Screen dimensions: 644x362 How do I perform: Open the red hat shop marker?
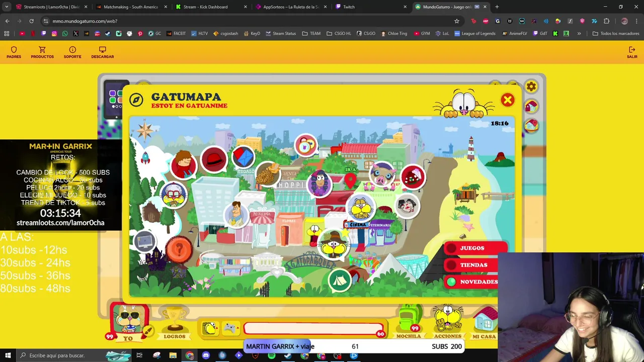pos(214,160)
